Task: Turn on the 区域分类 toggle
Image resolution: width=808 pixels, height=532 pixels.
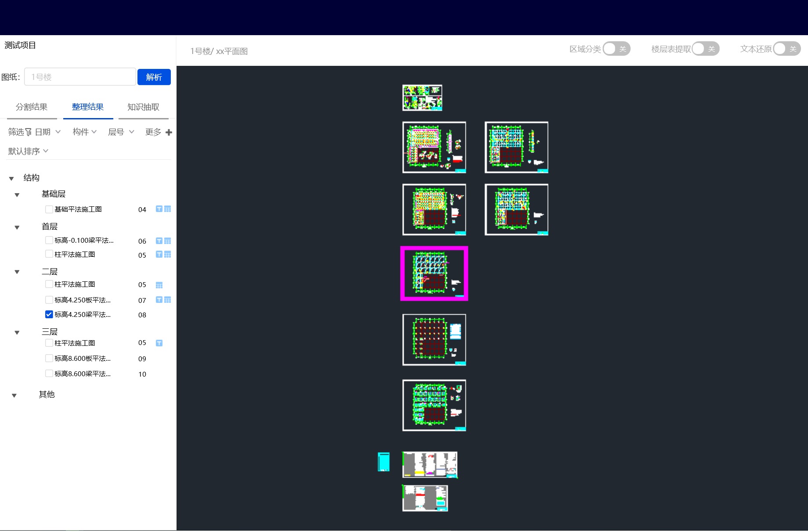Action: point(616,49)
